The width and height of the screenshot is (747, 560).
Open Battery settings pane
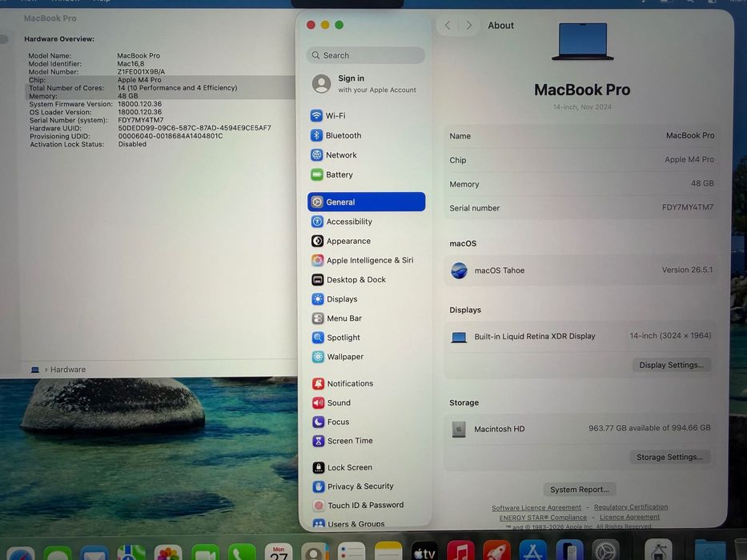331,174
